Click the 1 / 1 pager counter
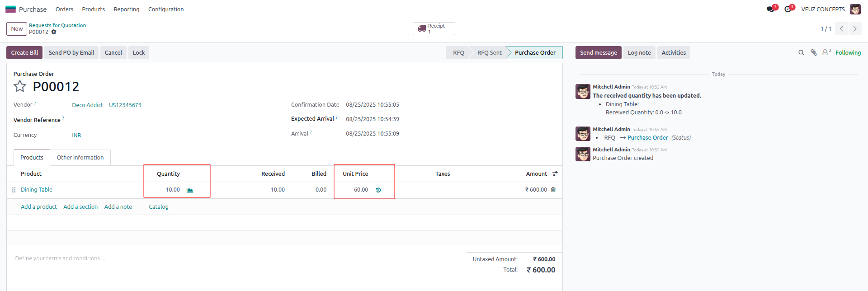 tap(826, 29)
